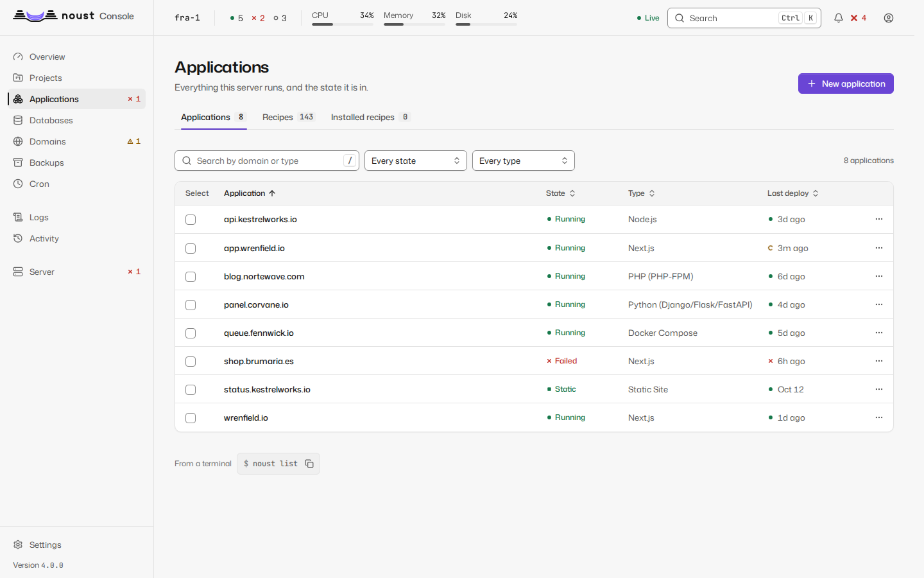Sort table by Last deploy column
Image resolution: width=924 pixels, height=578 pixels.
pos(793,193)
